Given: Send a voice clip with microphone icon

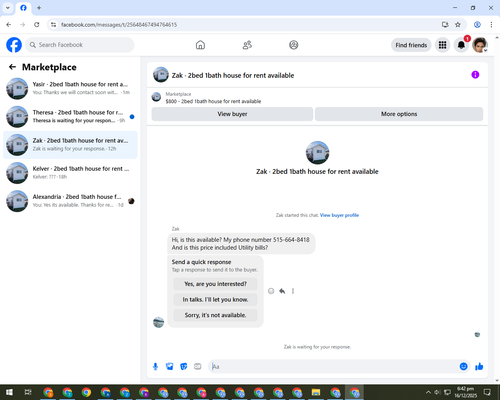Looking at the screenshot, I should (155, 367).
